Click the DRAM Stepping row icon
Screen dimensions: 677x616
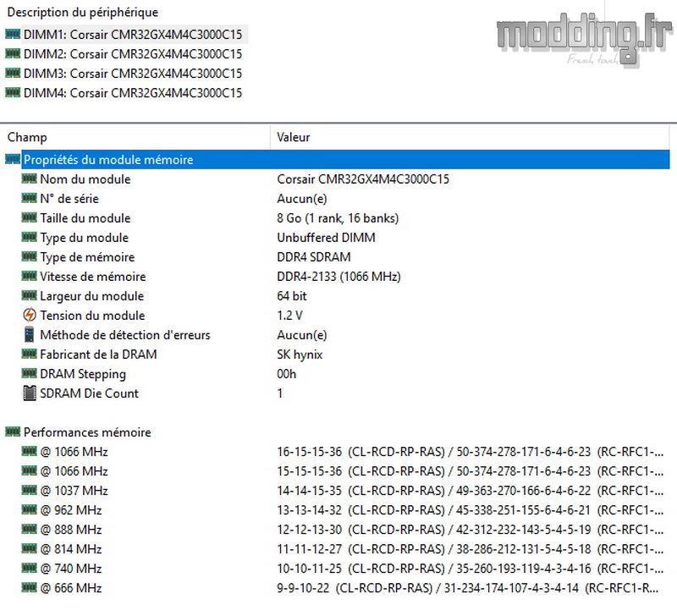[x=29, y=373]
